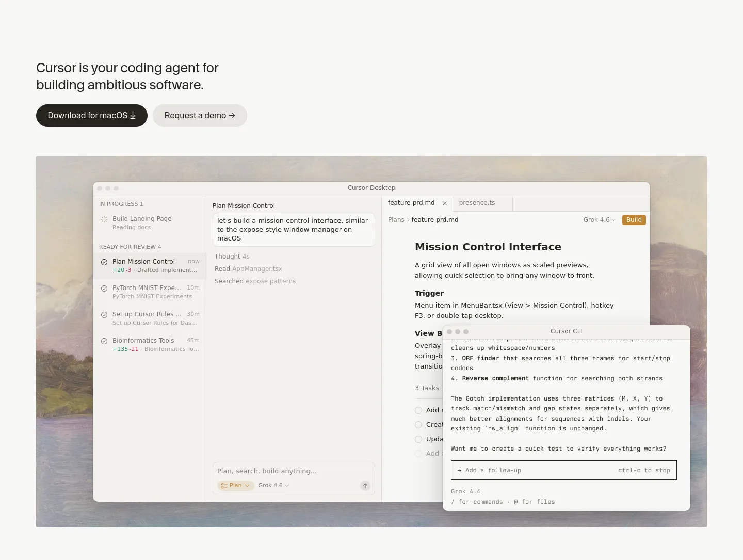This screenshot has height=560, width=743.
Task: Click the Mission Control Interface heading
Action: 488,247
